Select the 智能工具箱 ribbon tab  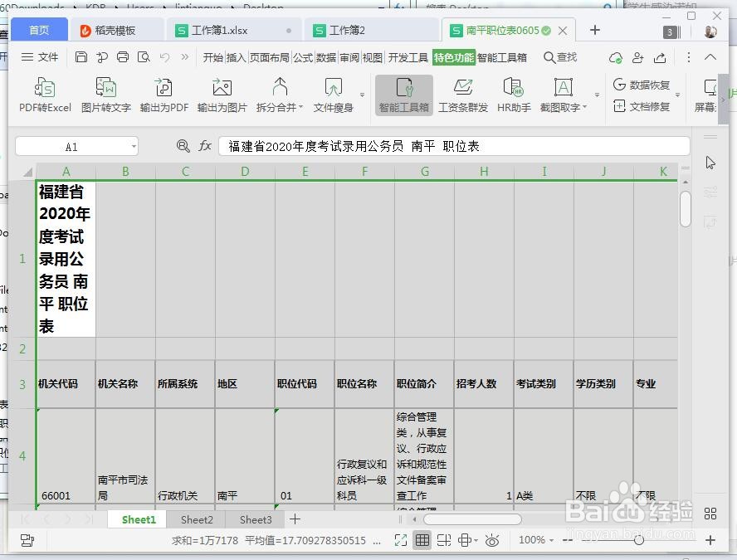501,57
